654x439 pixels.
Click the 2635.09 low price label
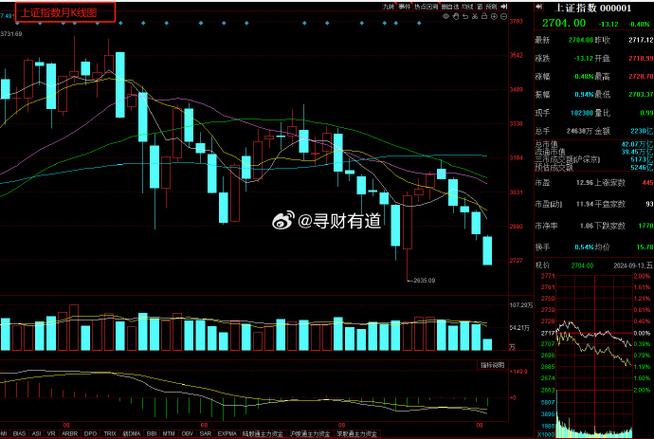click(x=424, y=281)
